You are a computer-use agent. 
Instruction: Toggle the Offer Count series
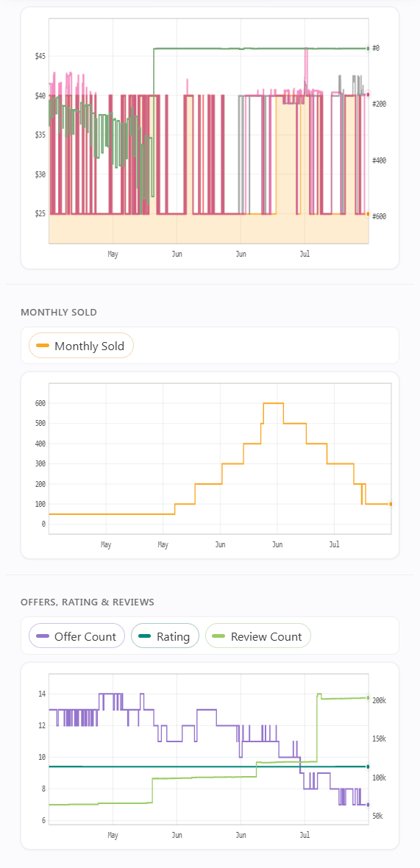click(x=77, y=636)
